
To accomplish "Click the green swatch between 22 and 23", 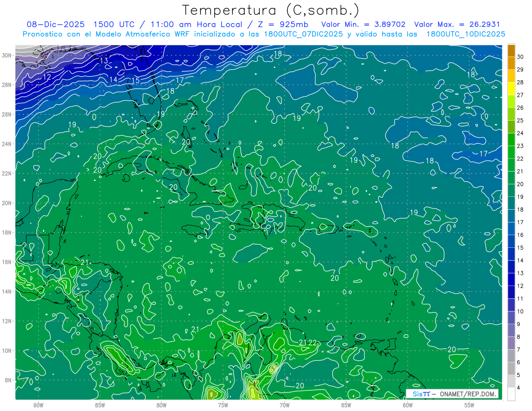I will pyautogui.click(x=511, y=153).
